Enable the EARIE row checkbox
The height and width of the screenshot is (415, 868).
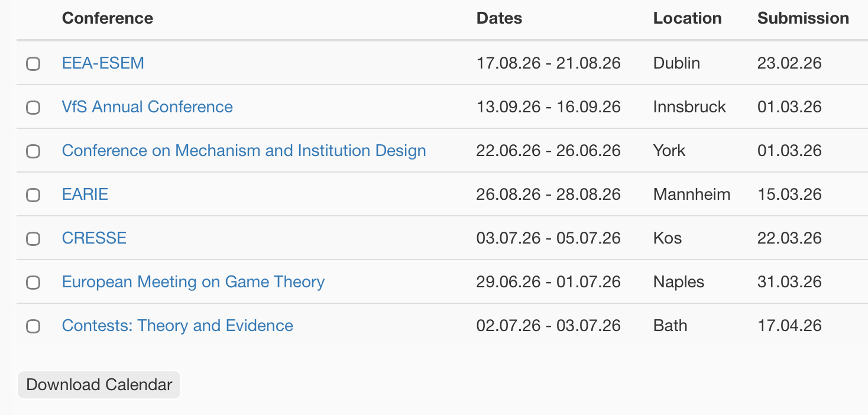coord(33,195)
